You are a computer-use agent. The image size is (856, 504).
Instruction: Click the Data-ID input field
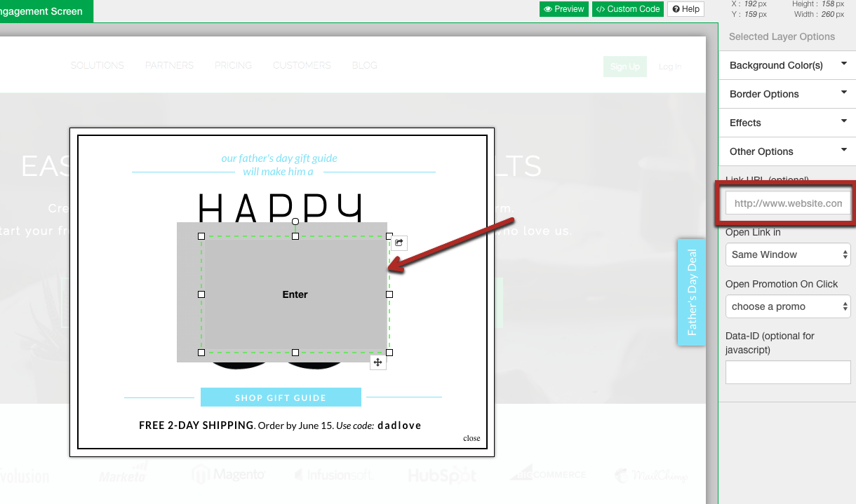[787, 372]
